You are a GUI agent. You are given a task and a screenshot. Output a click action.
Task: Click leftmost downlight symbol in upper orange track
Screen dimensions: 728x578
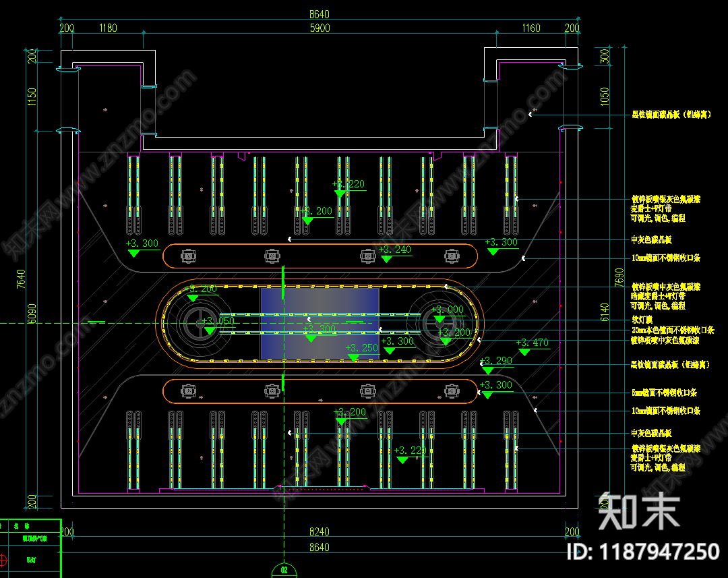188,256
